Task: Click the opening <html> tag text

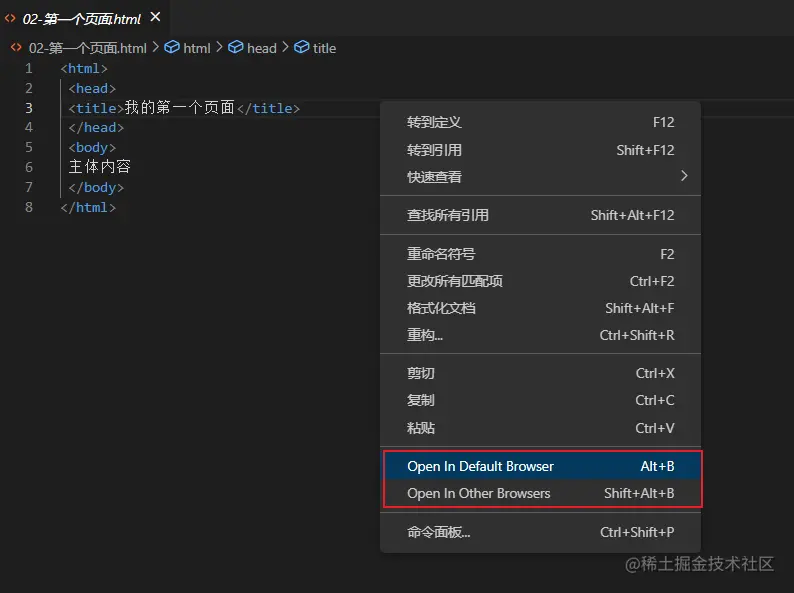Action: pos(84,68)
